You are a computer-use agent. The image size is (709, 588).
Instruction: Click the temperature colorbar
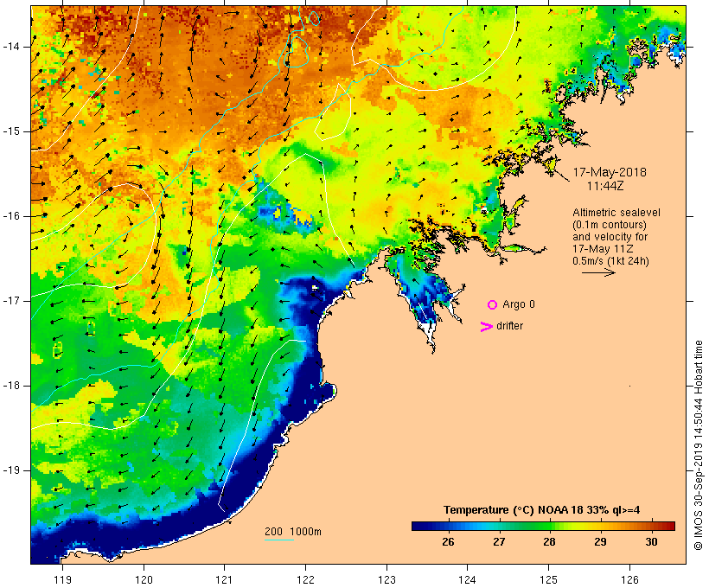pos(543,526)
